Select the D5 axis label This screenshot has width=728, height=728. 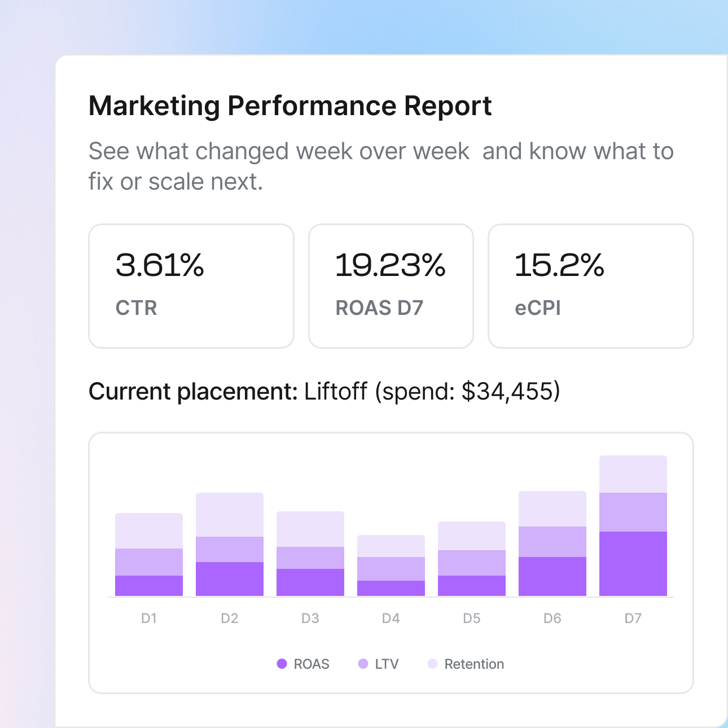(472, 618)
